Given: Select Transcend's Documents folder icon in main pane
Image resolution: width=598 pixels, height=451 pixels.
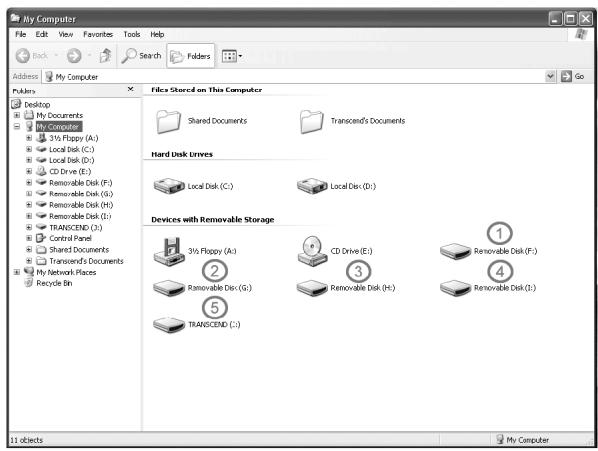Looking at the screenshot, I should click(312, 121).
